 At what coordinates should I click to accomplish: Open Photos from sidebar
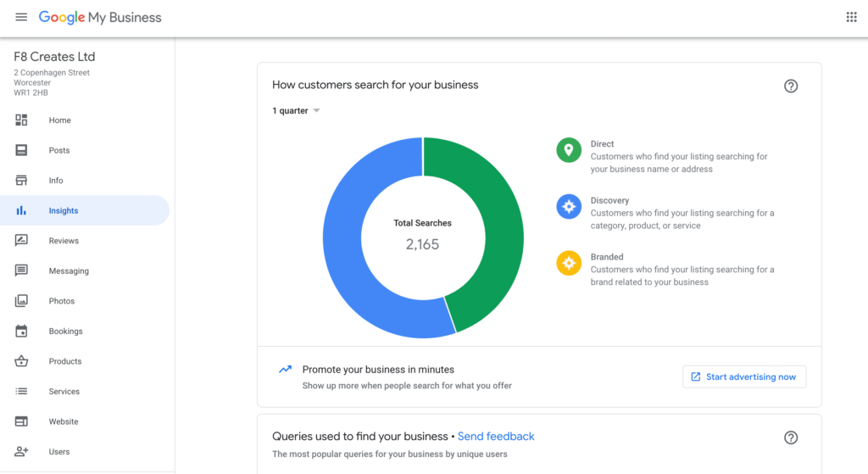(x=85, y=301)
